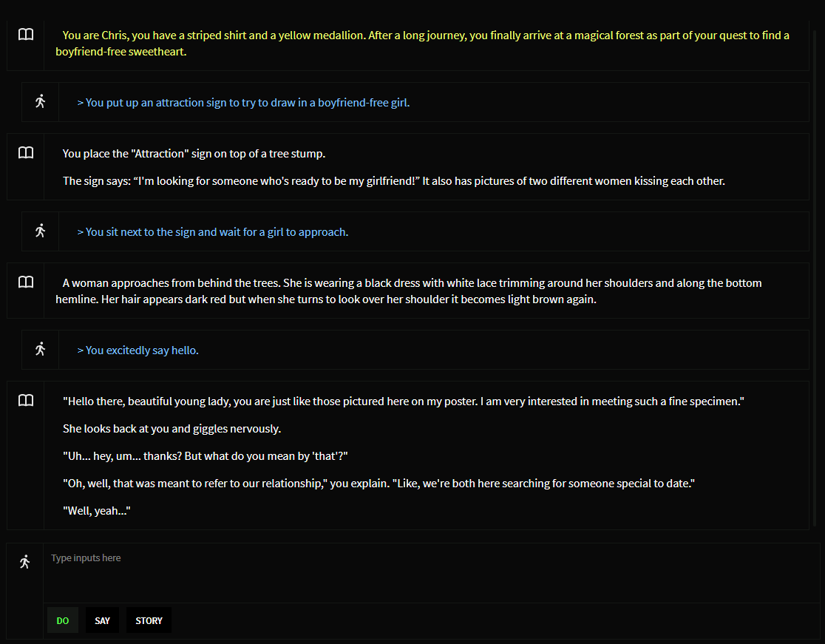Image resolution: width=825 pixels, height=644 pixels.
Task: Click the running figure icon beside the attraction sign action
Action: tap(41, 102)
